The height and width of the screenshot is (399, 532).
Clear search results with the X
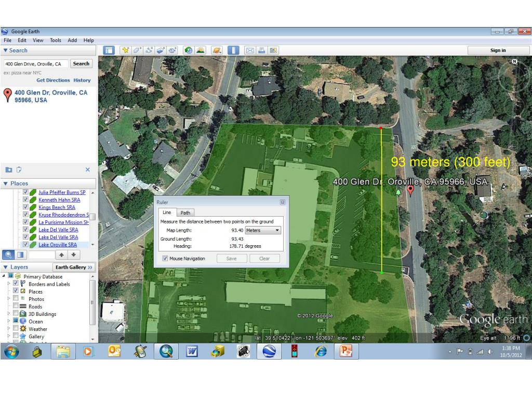(87, 169)
